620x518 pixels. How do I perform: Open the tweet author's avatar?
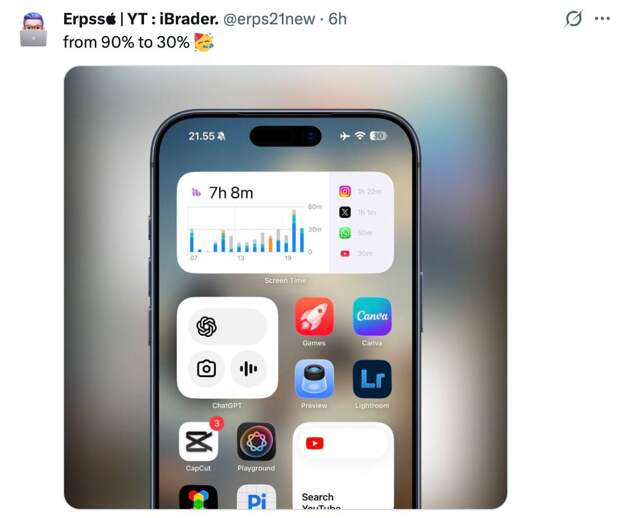point(33,30)
